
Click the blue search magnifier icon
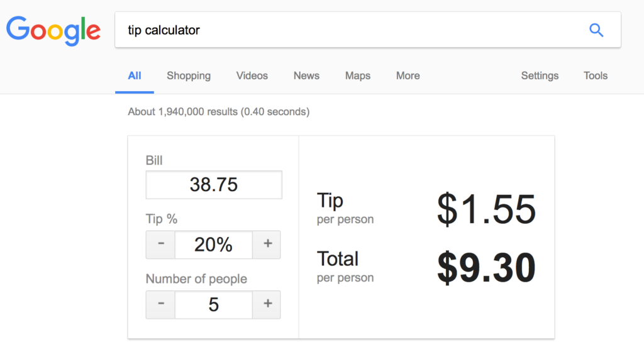click(596, 30)
